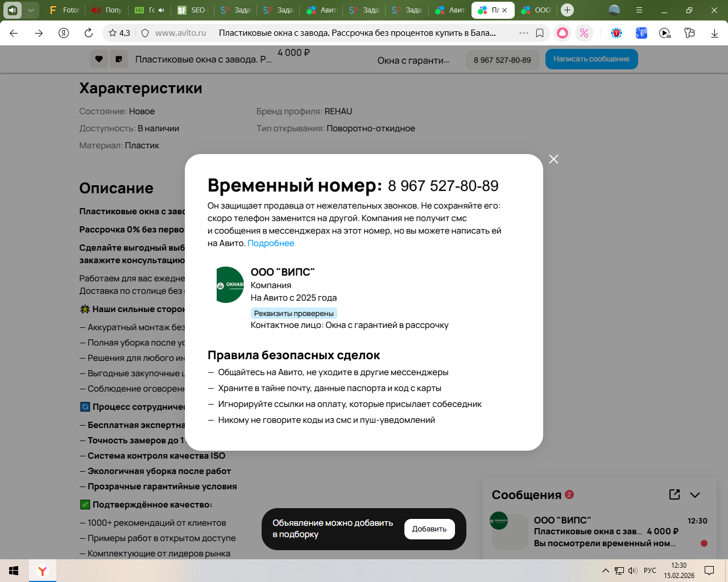Viewport: 728px width, 582px height.
Task: Open the red shield extension icon
Action: (x=617, y=33)
